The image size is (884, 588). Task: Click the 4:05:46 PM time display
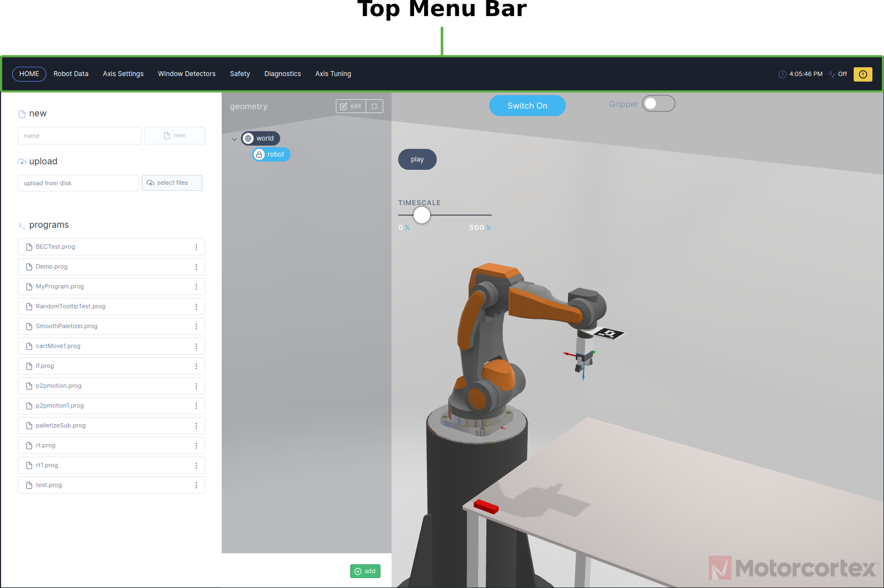pyautogui.click(x=806, y=74)
